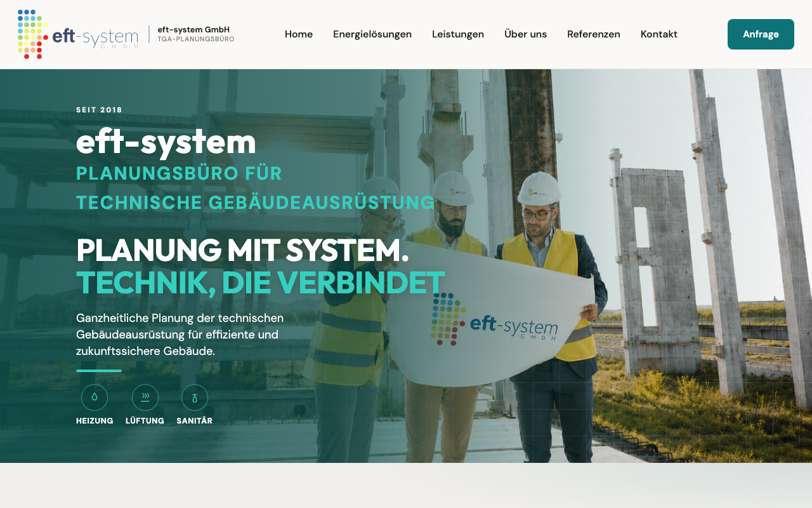Go to the Kontakt page

[659, 34]
